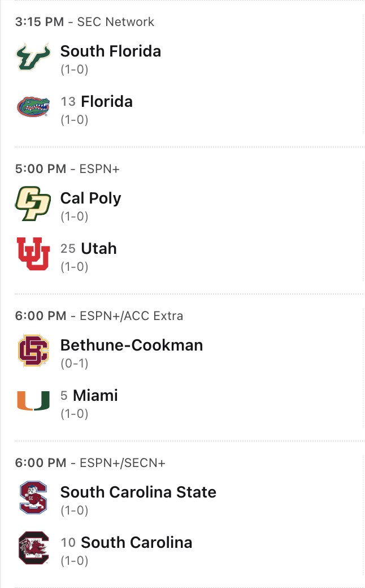Click the Utah Utes logo
365x588 pixels.
(33, 254)
